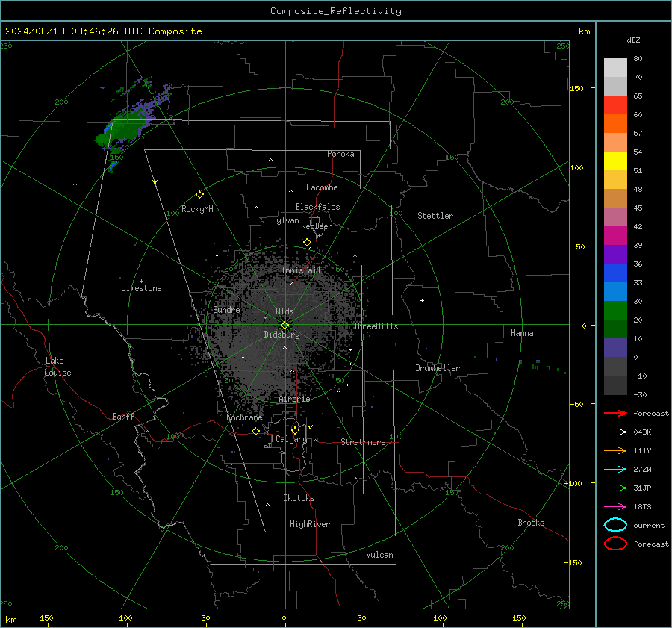Click the Blackfalds label
The width and height of the screenshot is (672, 628).
[x=317, y=207]
